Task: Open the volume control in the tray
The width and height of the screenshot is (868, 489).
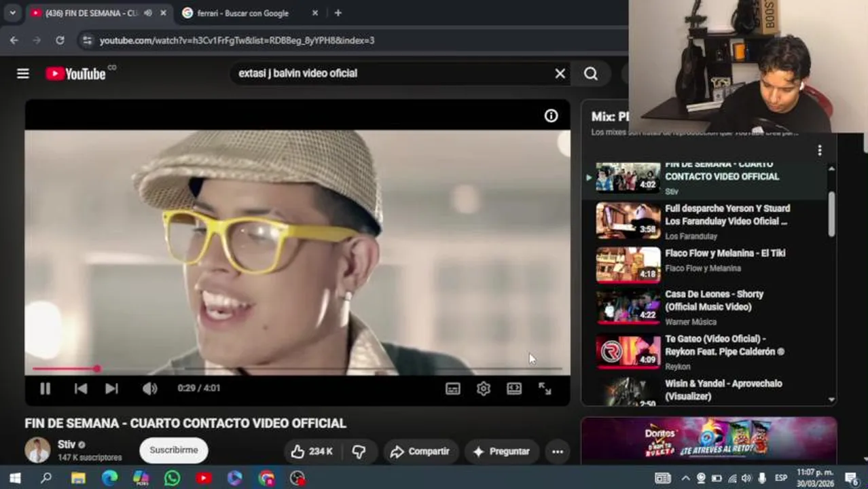Action: (747, 478)
